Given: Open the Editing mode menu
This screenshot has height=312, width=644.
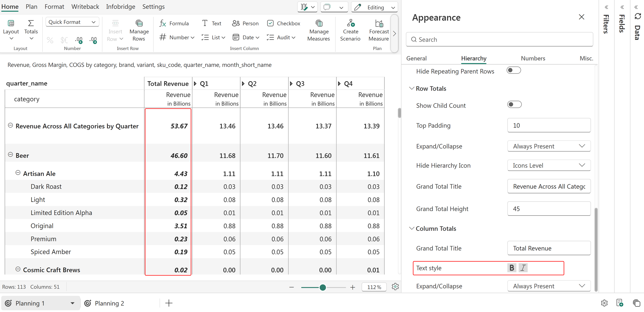Looking at the screenshot, I should pos(375,7).
